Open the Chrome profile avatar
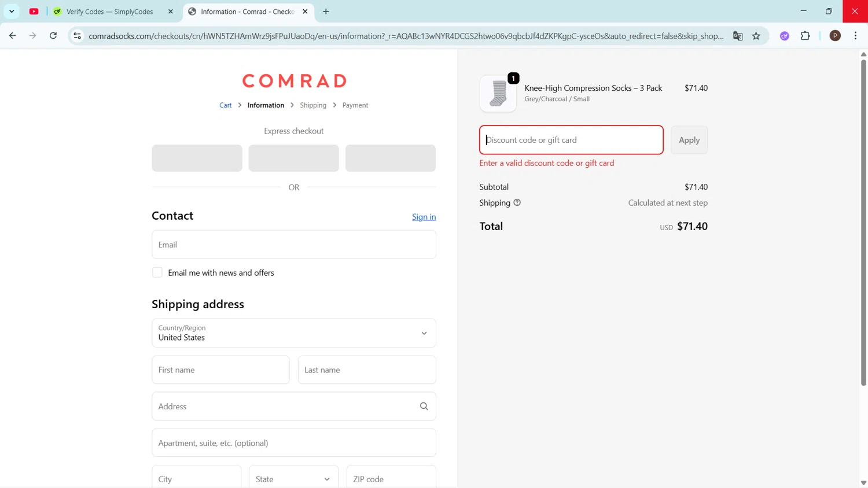 [835, 36]
